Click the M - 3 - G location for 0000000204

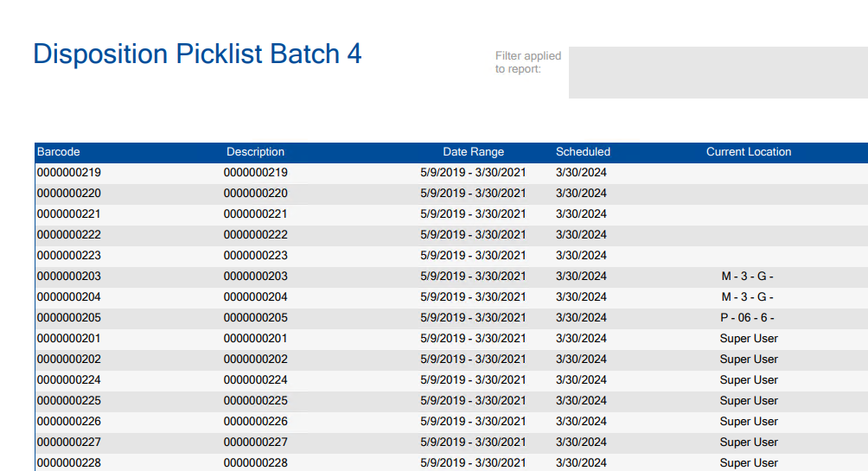[x=747, y=297]
